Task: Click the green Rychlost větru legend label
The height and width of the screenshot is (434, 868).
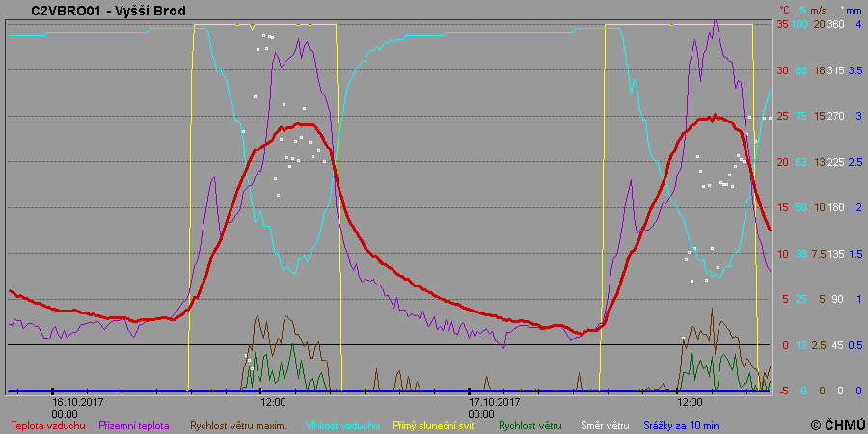Action: [530, 424]
